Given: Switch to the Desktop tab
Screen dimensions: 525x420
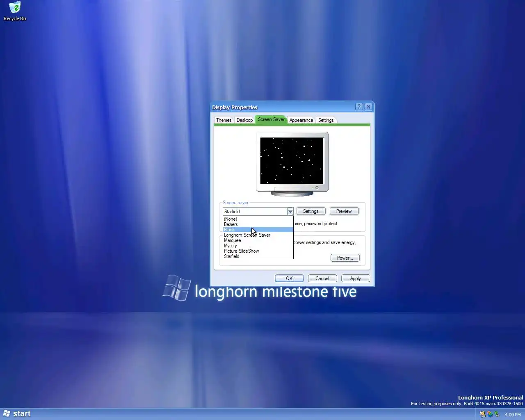Looking at the screenshot, I should pyautogui.click(x=244, y=120).
